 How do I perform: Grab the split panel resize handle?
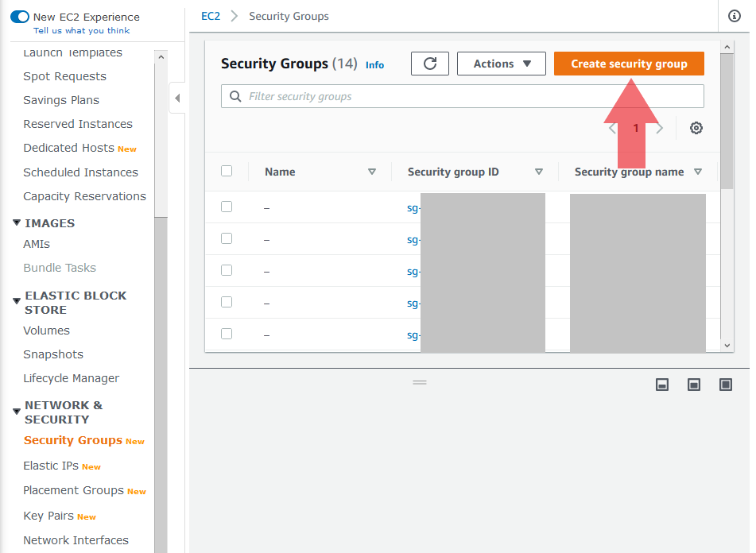(420, 382)
